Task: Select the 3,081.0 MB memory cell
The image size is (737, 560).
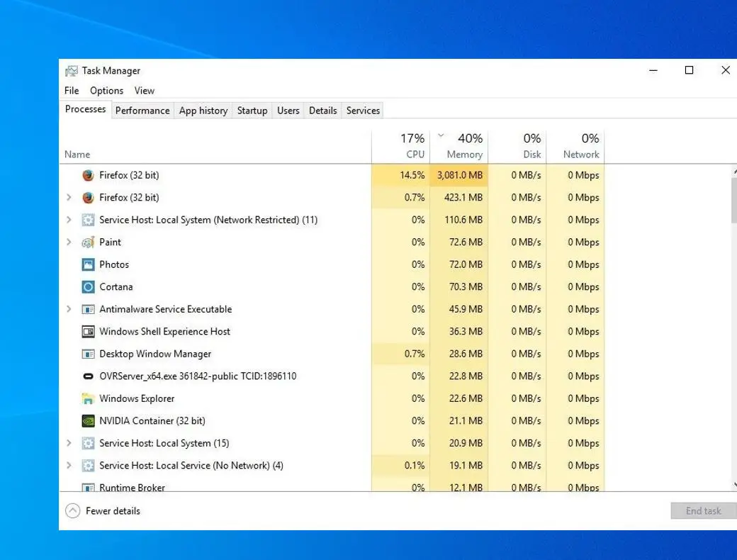Action: [459, 175]
